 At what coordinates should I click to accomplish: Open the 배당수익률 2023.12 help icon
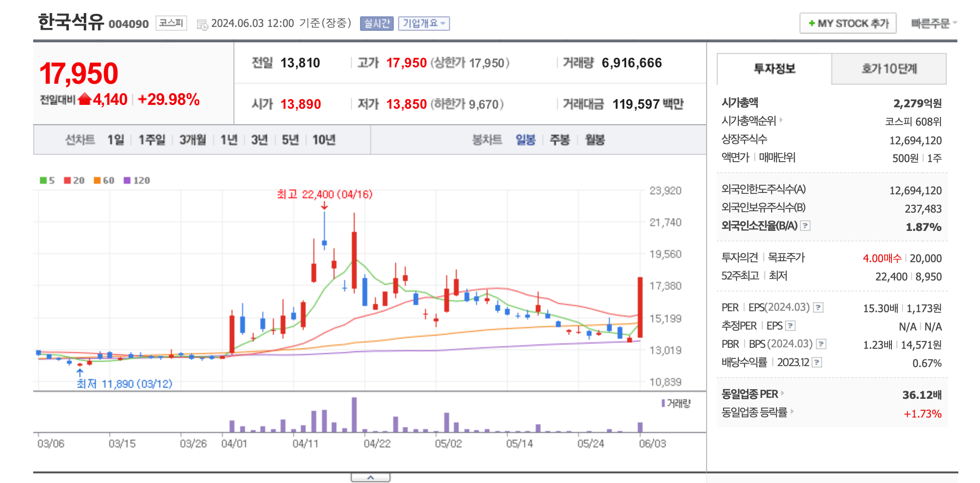817,362
